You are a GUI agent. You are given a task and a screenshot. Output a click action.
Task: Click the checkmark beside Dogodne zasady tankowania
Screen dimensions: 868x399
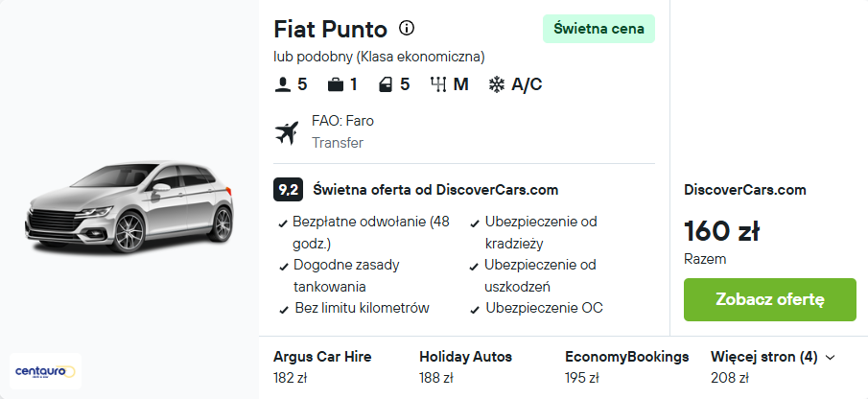284,268
